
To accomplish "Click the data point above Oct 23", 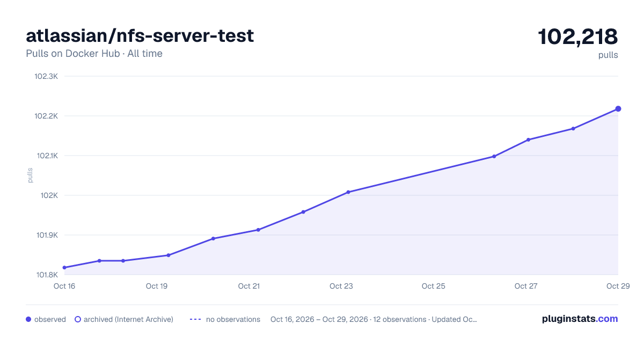I will click(x=348, y=192).
